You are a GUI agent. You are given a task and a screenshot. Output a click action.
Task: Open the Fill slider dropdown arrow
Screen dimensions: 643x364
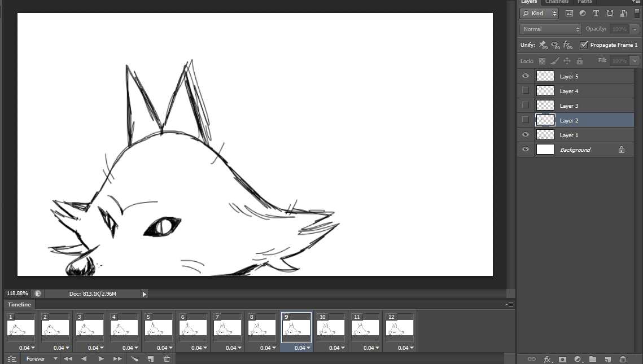click(635, 61)
